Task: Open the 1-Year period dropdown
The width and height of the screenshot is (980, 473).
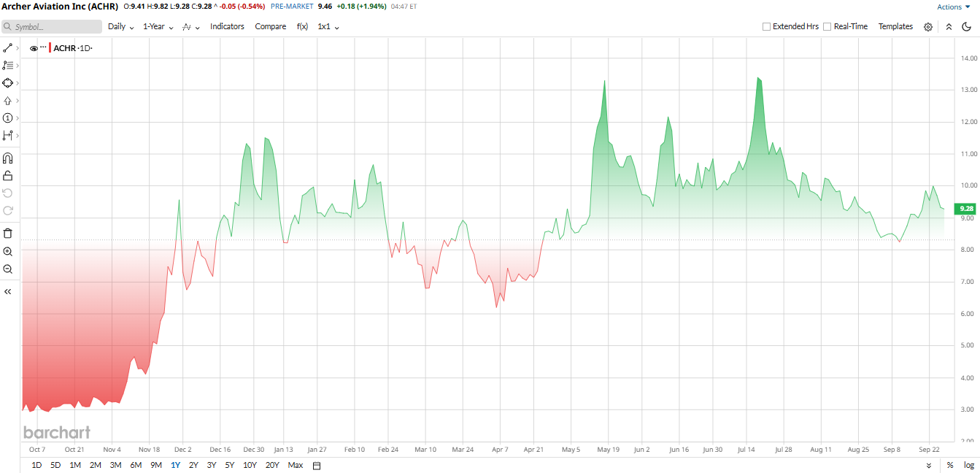Action: [158, 26]
